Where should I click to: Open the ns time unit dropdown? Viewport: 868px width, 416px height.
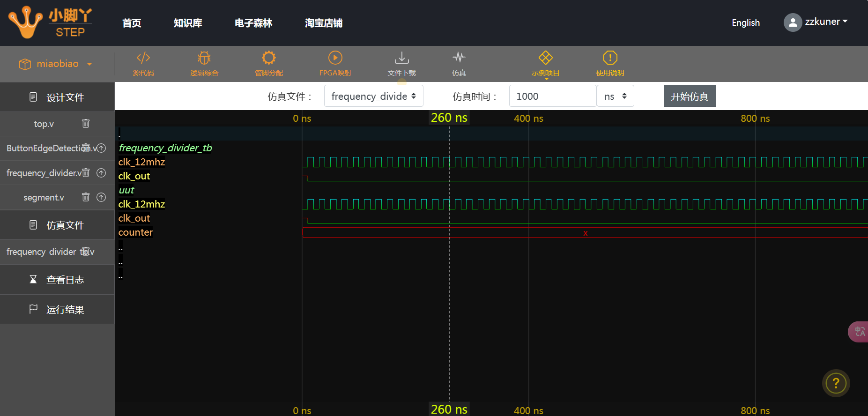615,96
